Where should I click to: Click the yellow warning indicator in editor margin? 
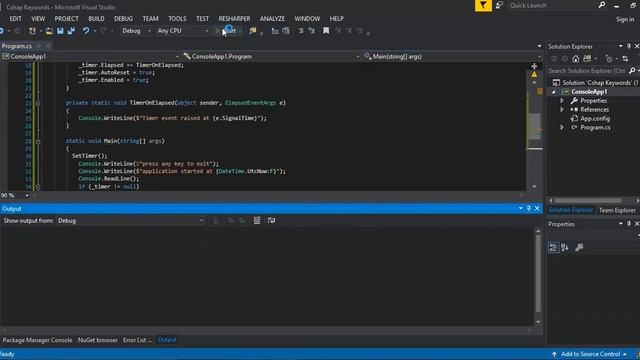click(534, 75)
